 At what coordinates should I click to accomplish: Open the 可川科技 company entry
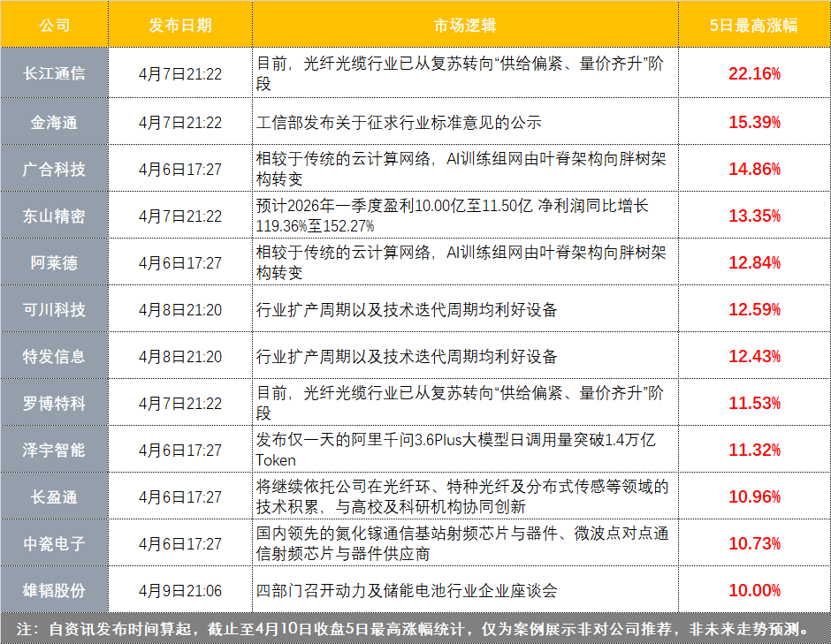coord(54,309)
